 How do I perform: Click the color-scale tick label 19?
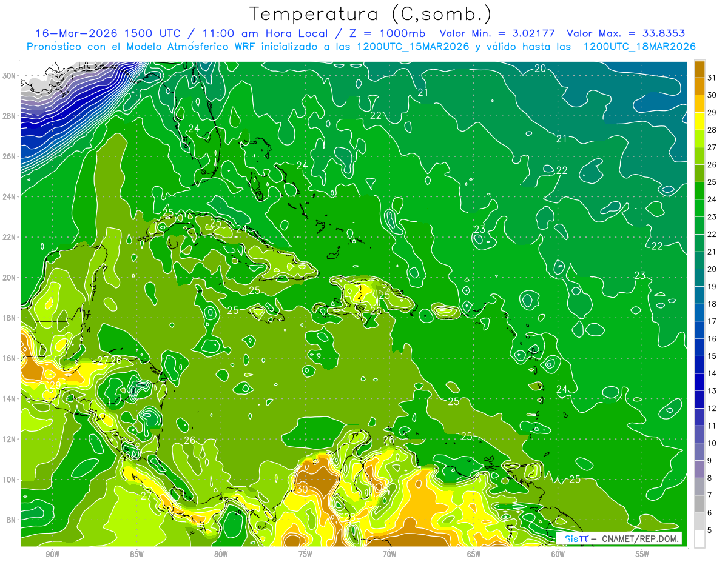tap(712, 286)
